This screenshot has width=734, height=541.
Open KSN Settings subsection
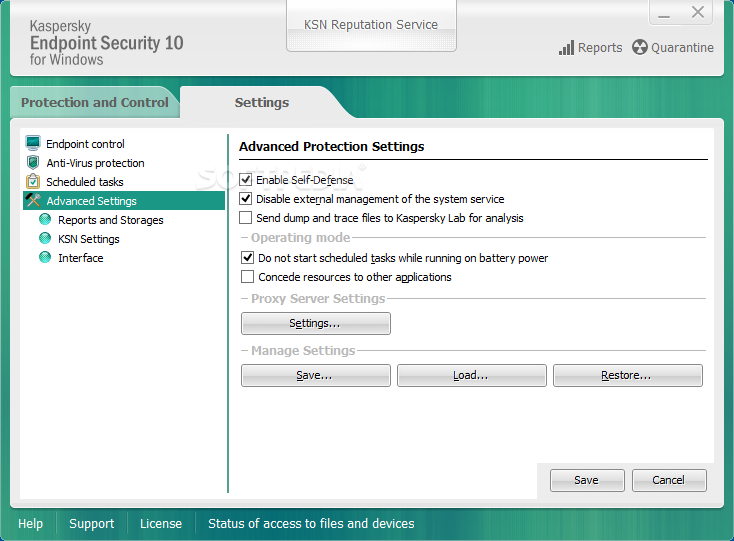(89, 239)
